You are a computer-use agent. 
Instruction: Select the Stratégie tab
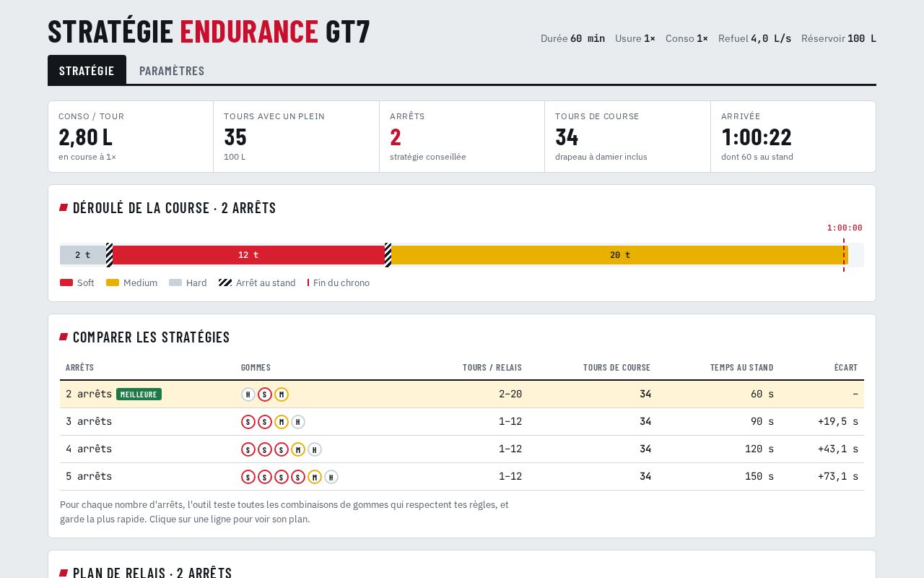pyautogui.click(x=87, y=70)
